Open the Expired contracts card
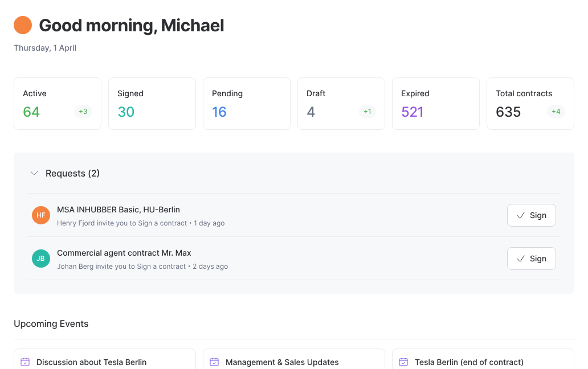This screenshot has height=369, width=588. (x=435, y=103)
